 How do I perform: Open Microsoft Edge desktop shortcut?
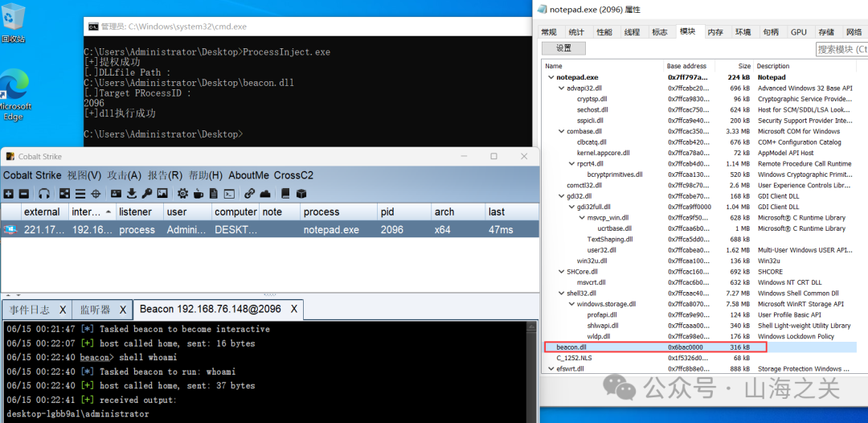coord(14,95)
